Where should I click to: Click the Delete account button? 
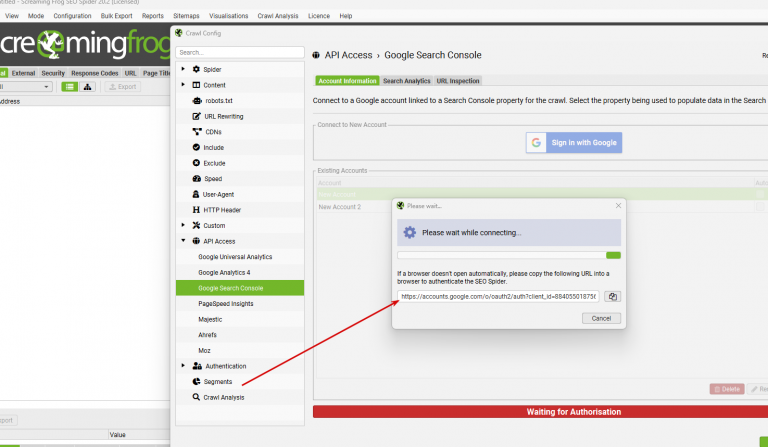(727, 389)
